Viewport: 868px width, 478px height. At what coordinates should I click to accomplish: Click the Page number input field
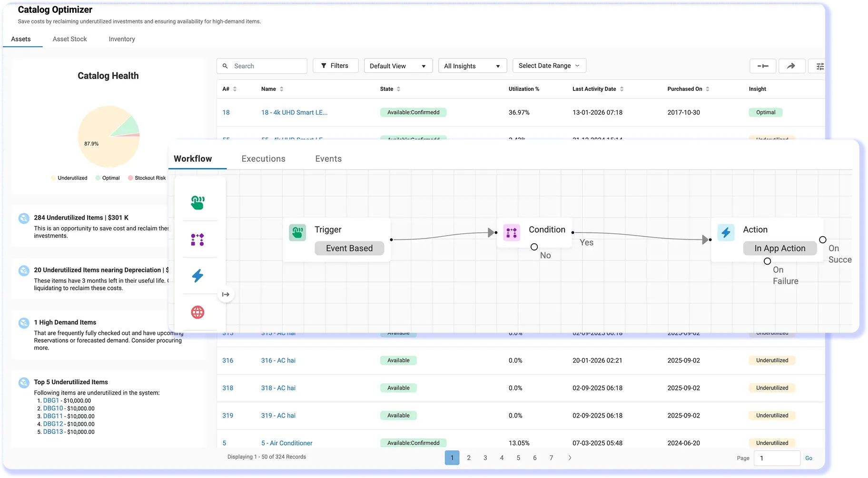click(777, 458)
